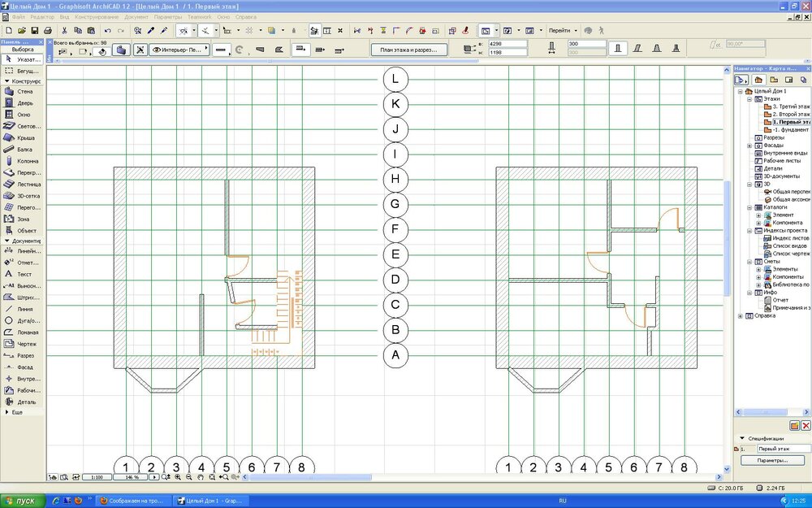Click the План этажа и разрез button

click(x=409, y=50)
